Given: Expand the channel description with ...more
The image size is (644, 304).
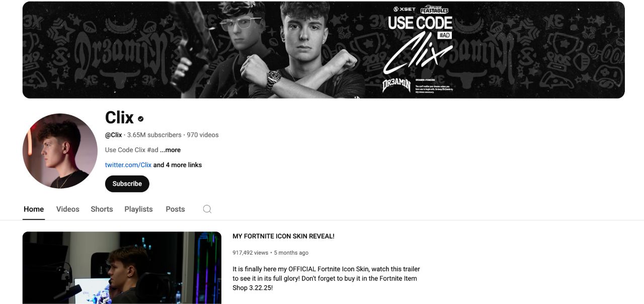Looking at the screenshot, I should (170, 150).
